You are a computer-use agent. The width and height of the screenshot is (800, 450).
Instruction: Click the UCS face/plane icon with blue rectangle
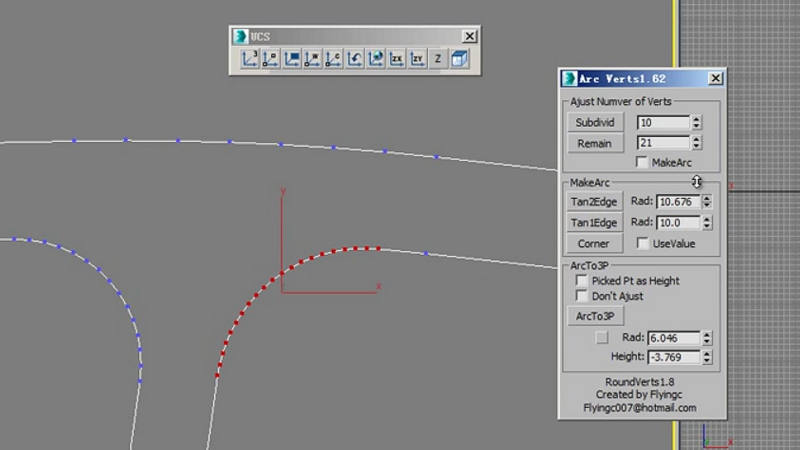[x=292, y=59]
